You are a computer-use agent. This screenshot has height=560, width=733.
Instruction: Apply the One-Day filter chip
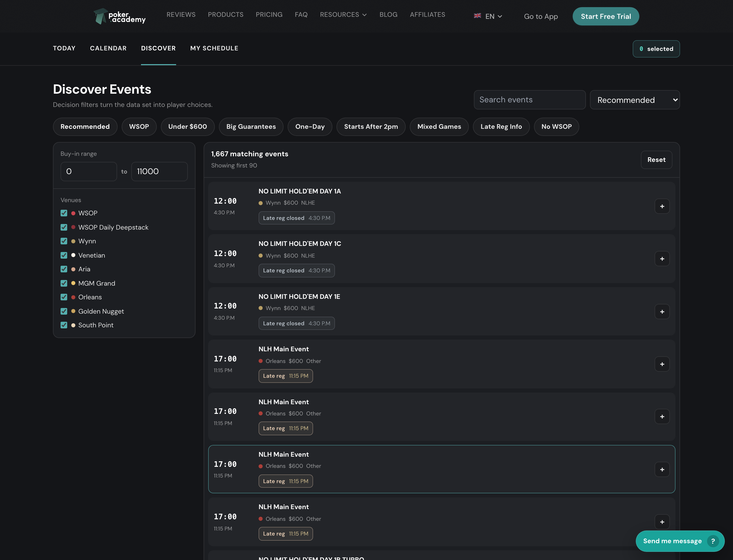coord(310,127)
